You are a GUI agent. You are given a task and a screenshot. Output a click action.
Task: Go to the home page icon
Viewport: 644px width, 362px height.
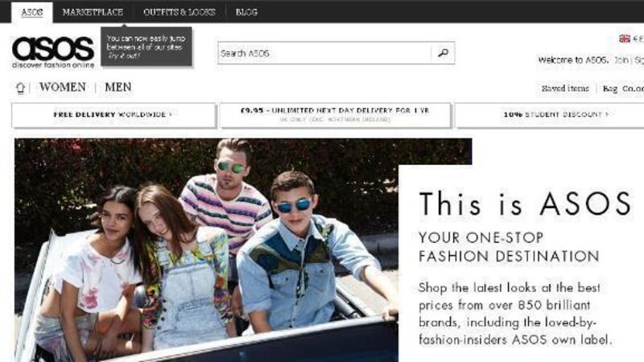(20, 88)
